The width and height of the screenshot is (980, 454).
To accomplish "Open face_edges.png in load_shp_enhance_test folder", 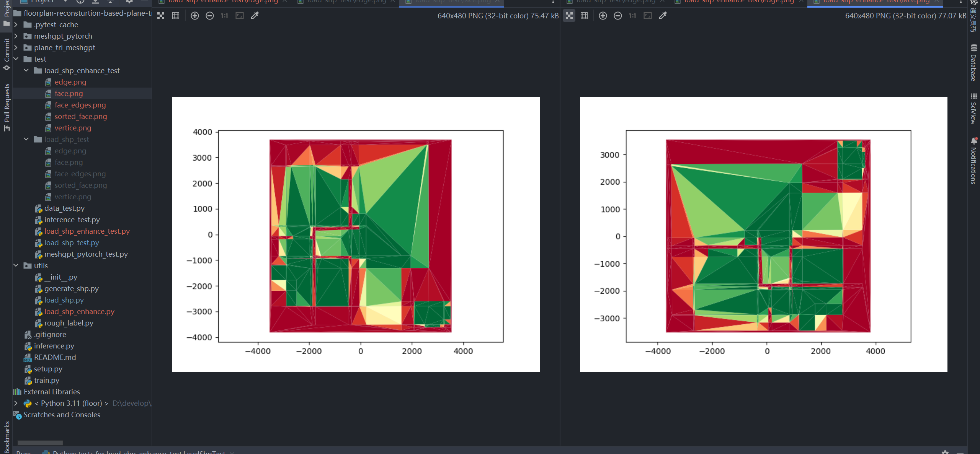I will (80, 105).
